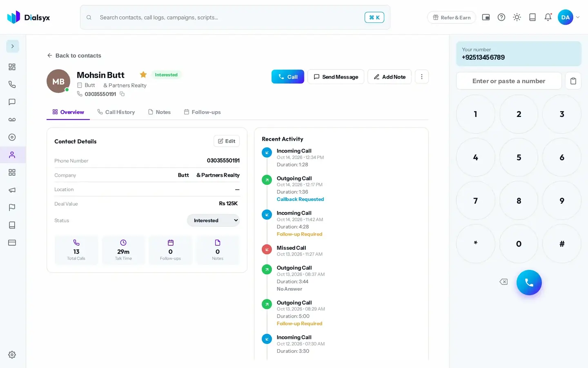Open the help question mark icon

[x=501, y=17]
